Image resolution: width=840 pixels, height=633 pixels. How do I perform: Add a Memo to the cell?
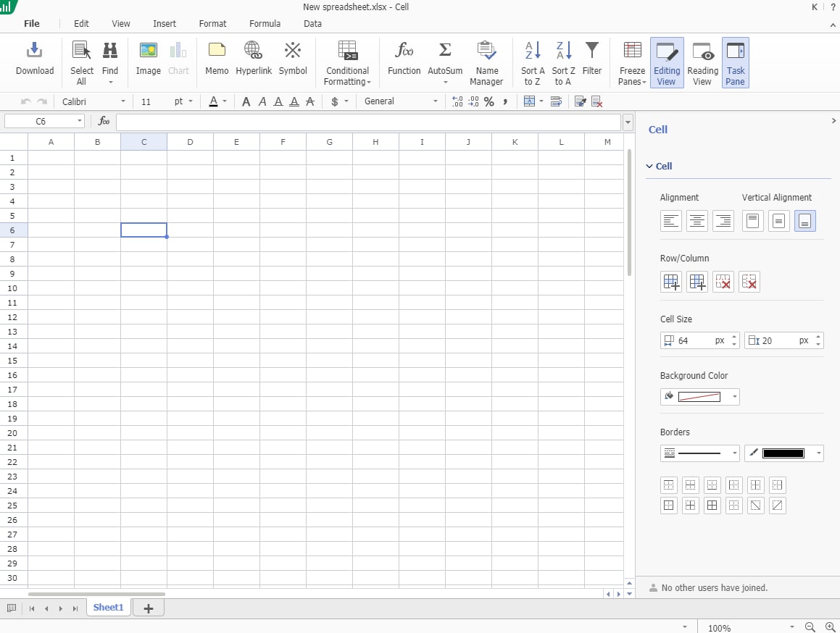217,59
